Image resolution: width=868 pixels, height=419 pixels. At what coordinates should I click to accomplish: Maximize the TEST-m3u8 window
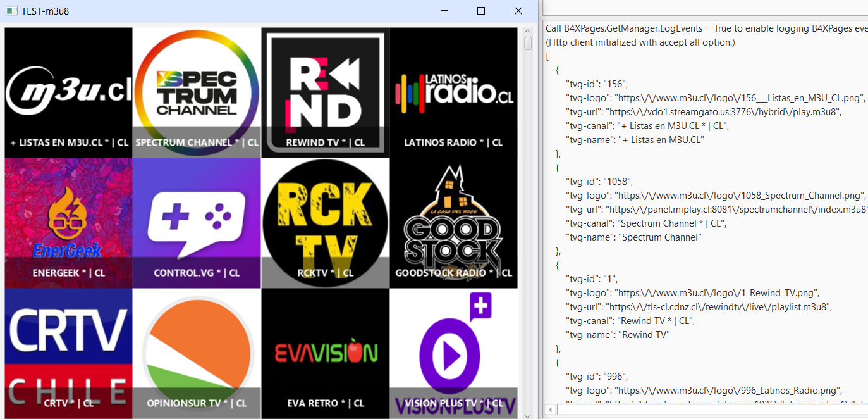(x=480, y=11)
